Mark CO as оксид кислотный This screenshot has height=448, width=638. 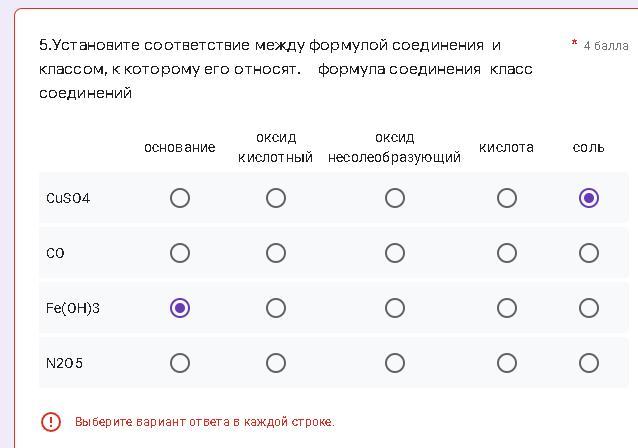(x=276, y=253)
